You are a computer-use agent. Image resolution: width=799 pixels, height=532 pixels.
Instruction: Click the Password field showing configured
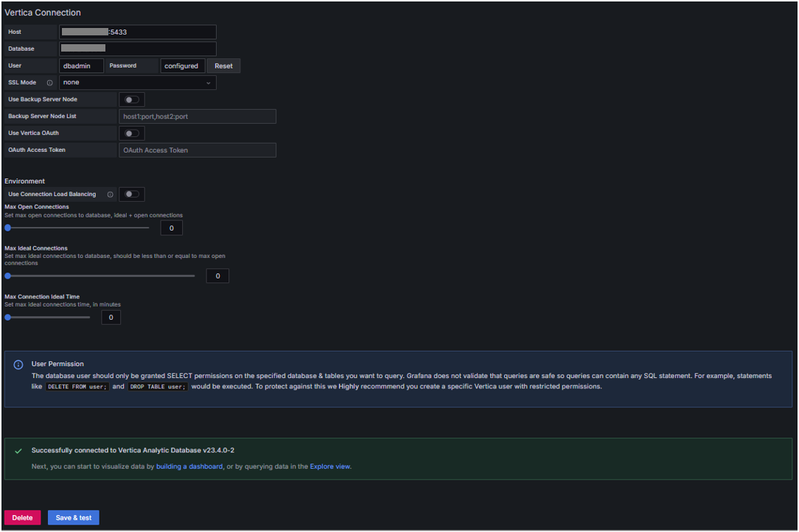tap(182, 66)
